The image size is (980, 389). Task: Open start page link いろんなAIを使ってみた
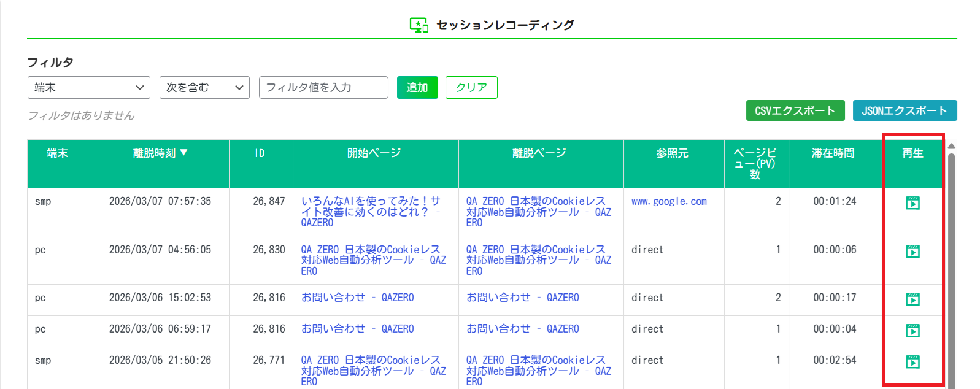click(x=371, y=212)
